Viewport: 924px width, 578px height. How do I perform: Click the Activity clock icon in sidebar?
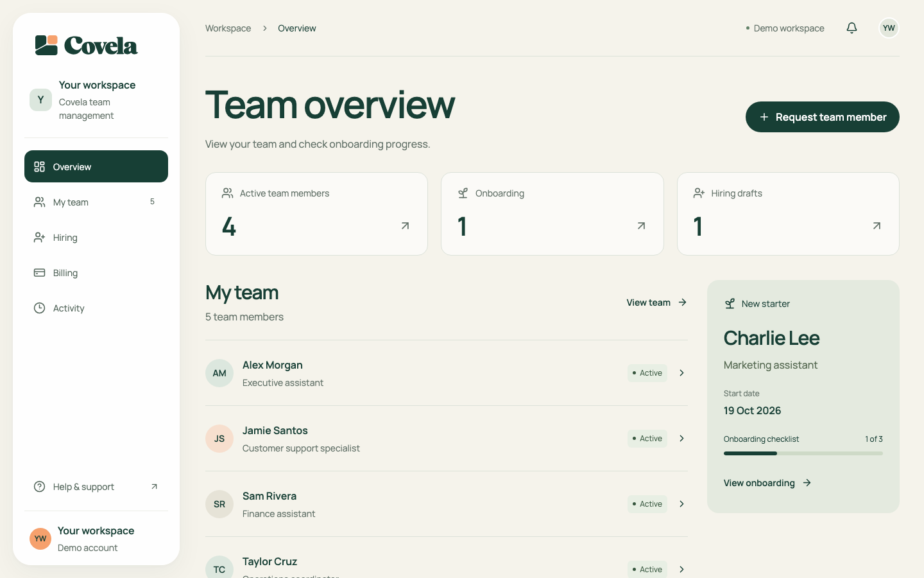[x=39, y=308]
